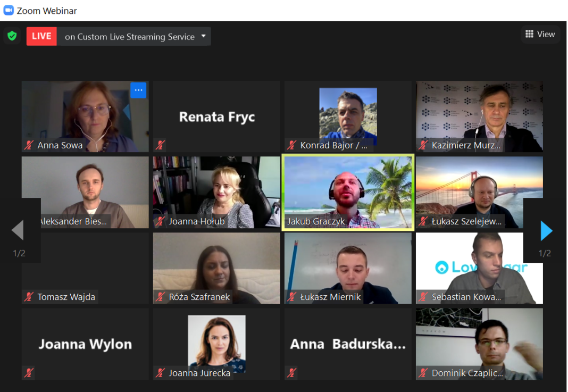Click Renata Fryc's muted microphone icon
Viewport: 568px width, 392px height.
160,145
